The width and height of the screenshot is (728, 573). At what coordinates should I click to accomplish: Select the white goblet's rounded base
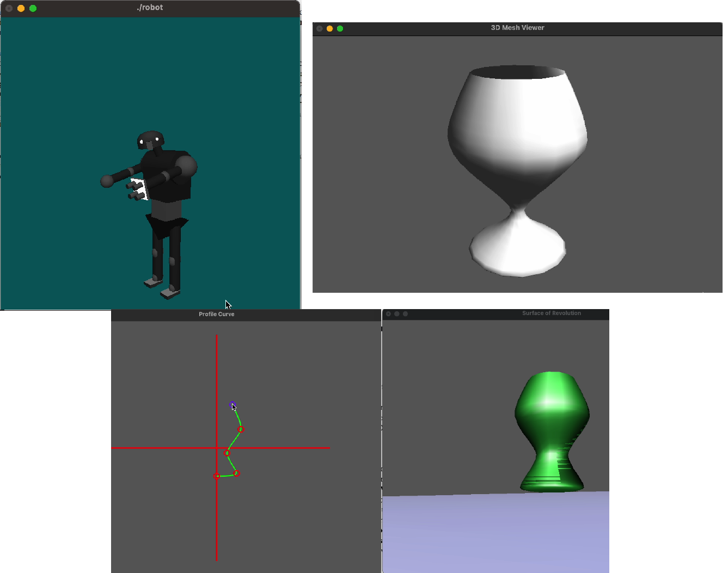517,249
